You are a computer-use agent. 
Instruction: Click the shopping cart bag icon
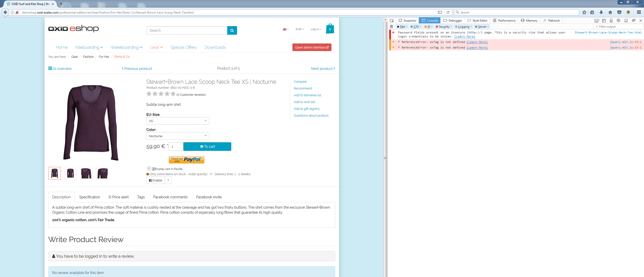[330, 29]
